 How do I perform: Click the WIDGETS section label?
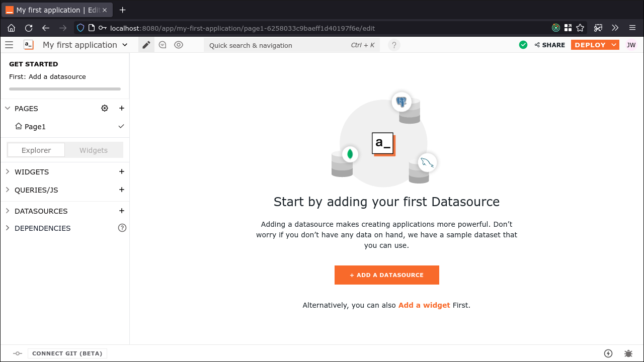point(32,172)
